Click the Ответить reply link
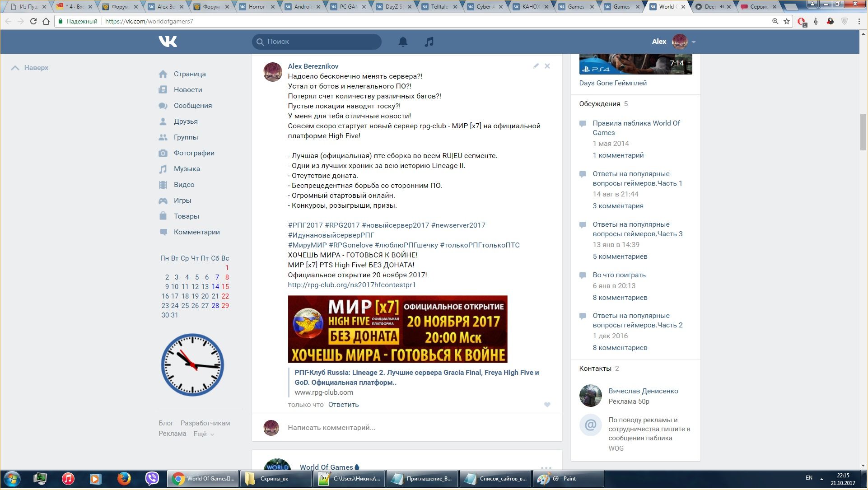Screen dimensions: 868x490 coord(343,405)
